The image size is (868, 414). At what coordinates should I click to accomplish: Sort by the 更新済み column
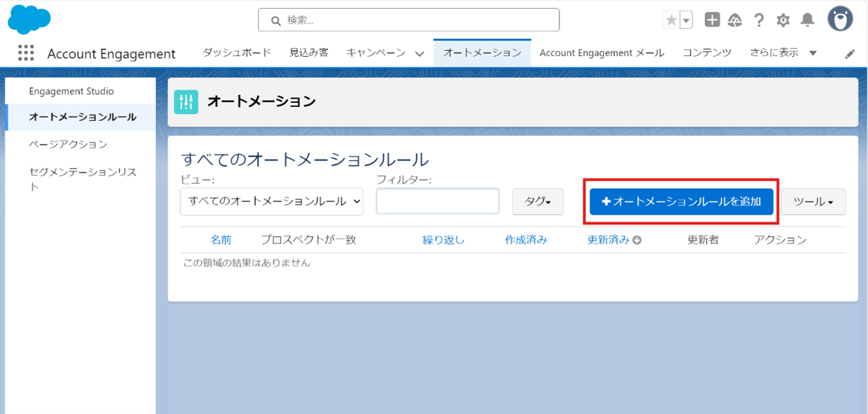pos(608,240)
